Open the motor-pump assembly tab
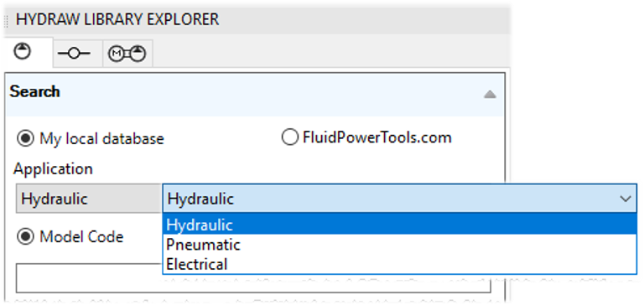Screen dimensions: 644x305 (127, 54)
